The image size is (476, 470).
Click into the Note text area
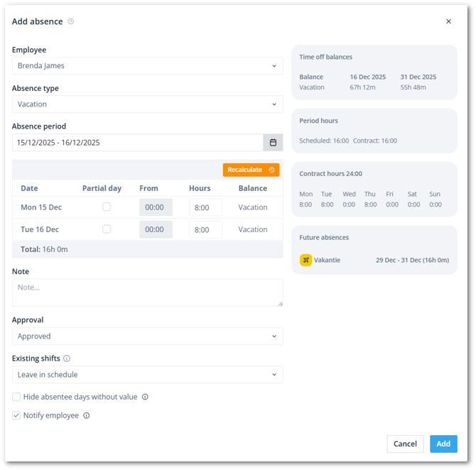pos(147,292)
